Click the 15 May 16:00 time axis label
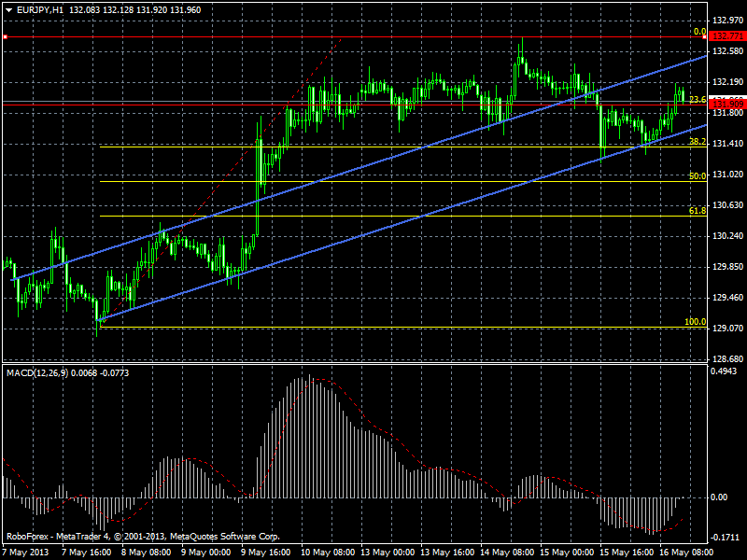The height and width of the screenshot is (560, 747). pos(626,553)
